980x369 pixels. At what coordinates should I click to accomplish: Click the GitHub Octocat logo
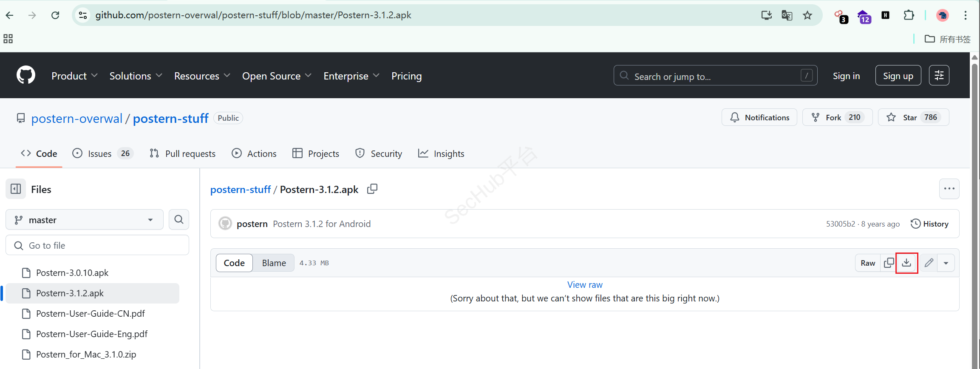tap(26, 75)
